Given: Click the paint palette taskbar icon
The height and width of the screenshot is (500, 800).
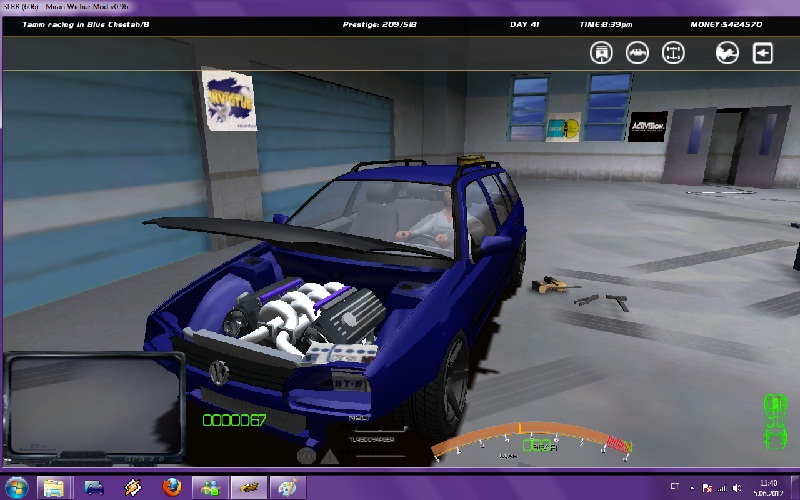Looking at the screenshot, I should pyautogui.click(x=288, y=487).
